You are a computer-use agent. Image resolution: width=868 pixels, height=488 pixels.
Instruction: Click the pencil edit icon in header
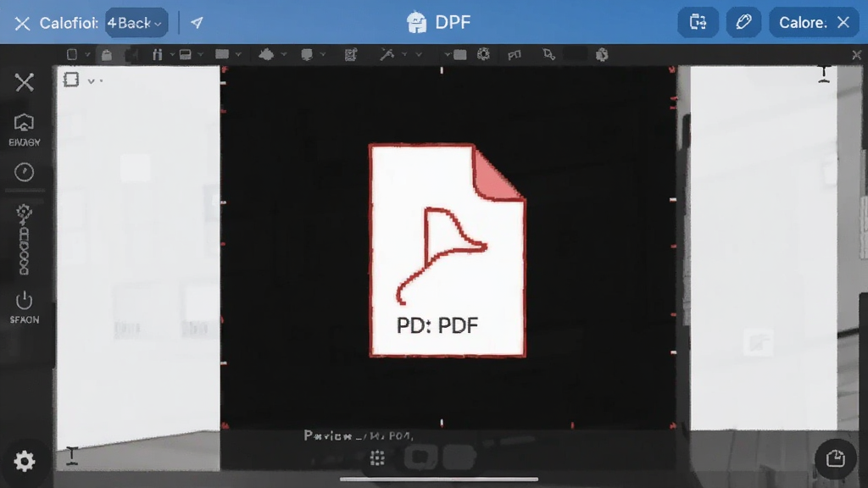743,22
